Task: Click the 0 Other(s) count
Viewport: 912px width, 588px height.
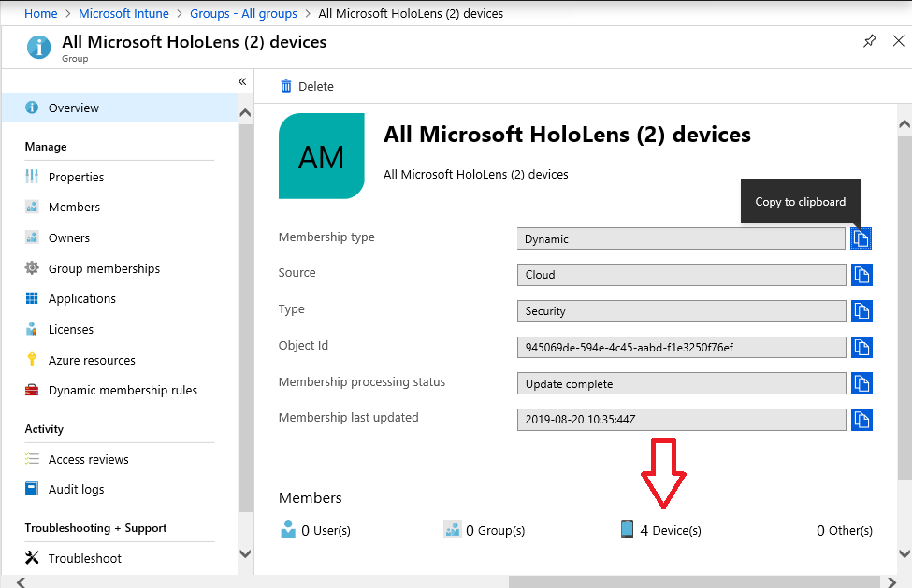Action: pyautogui.click(x=845, y=530)
